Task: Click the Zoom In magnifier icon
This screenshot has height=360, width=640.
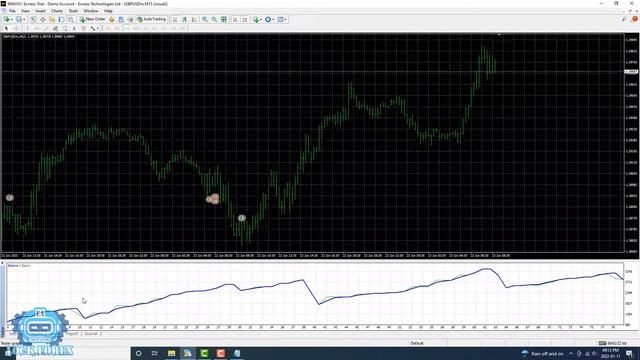Action: [x=204, y=19]
